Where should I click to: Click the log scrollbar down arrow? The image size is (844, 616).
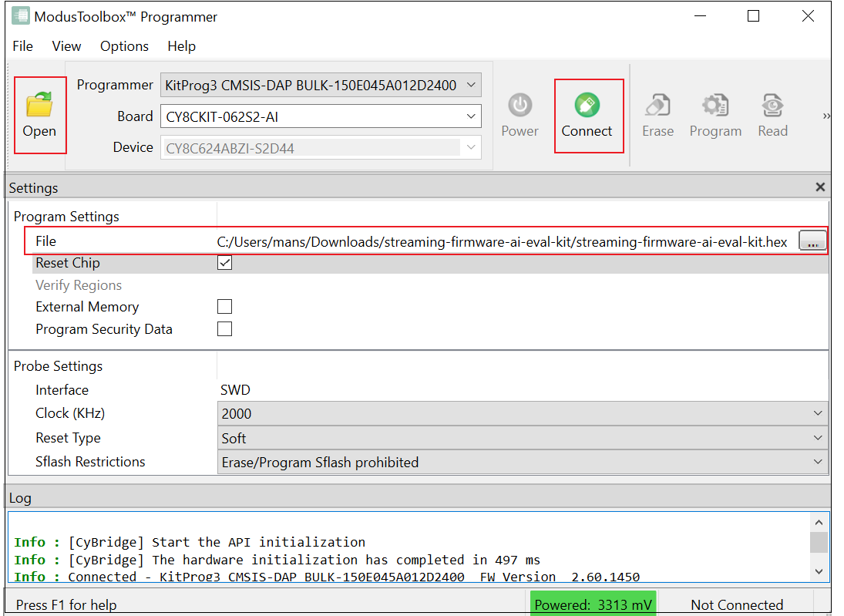point(819,571)
